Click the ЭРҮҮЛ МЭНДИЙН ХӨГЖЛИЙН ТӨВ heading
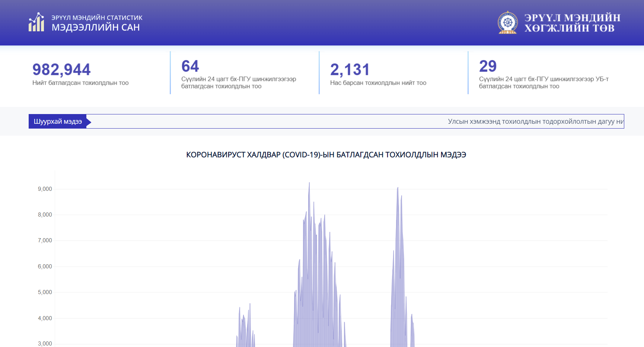The height and width of the screenshot is (347, 644). (x=572, y=23)
